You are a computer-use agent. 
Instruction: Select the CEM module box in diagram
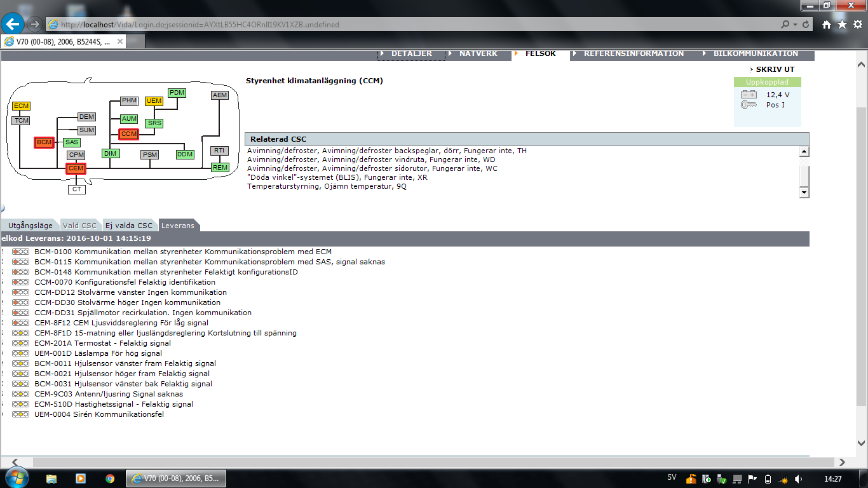[76, 168]
